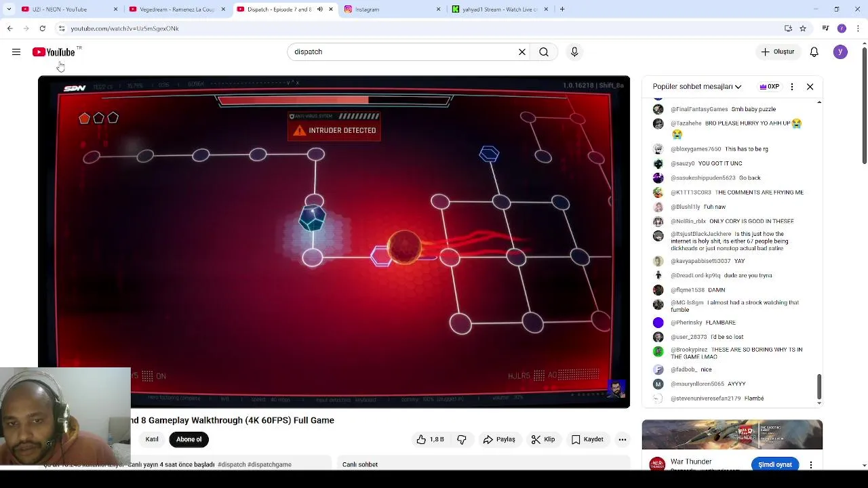This screenshot has width=868, height=488.
Task: Click the video title text
Action: point(233,420)
